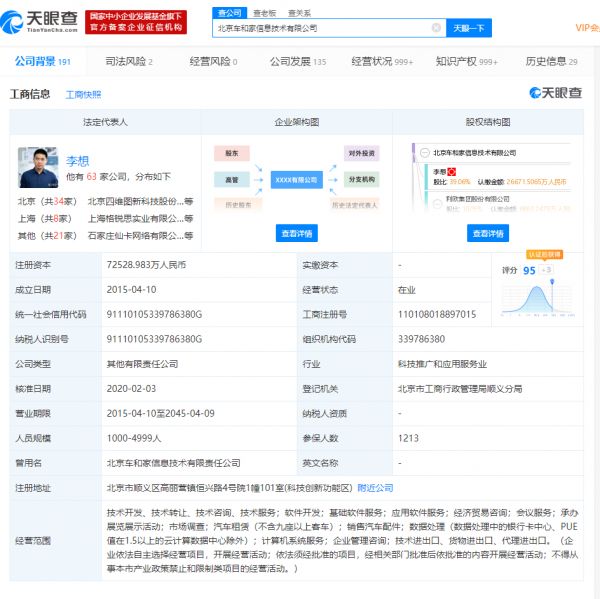The width and height of the screenshot is (600, 599).
Task: Click the 附近公司 link after address
Action: [375, 488]
